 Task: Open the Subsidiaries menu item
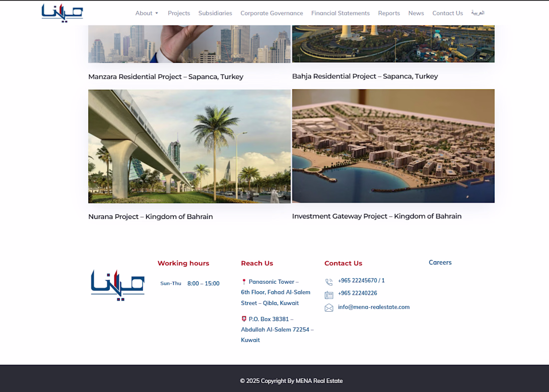(x=215, y=13)
